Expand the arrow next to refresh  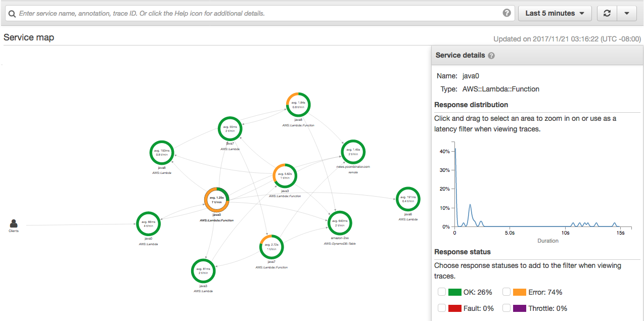click(627, 14)
